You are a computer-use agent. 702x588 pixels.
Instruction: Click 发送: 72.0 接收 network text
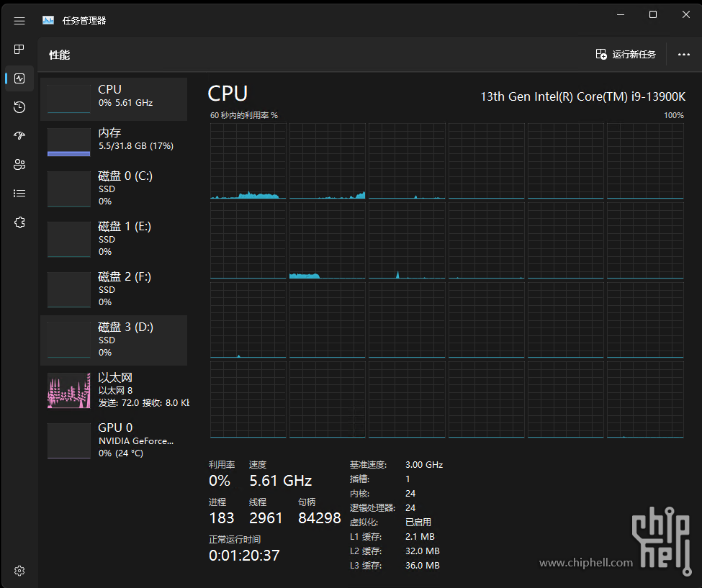[144, 403]
